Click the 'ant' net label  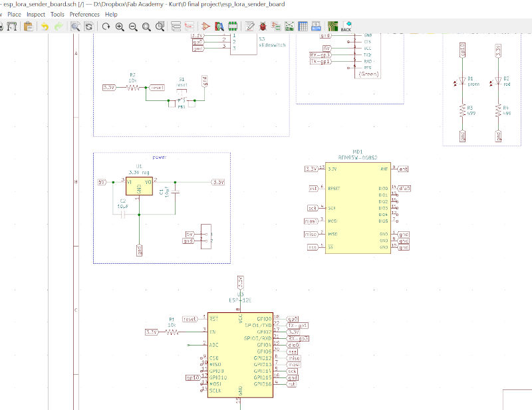403,169
